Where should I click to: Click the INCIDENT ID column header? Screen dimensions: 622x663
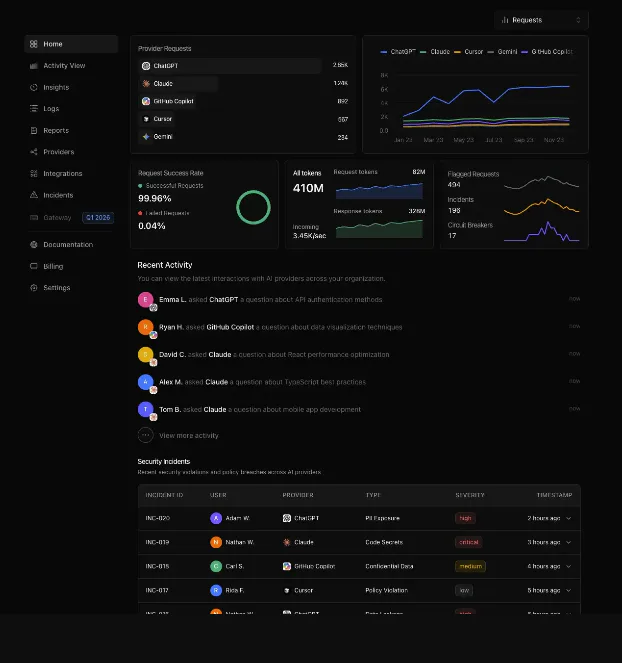pos(164,495)
